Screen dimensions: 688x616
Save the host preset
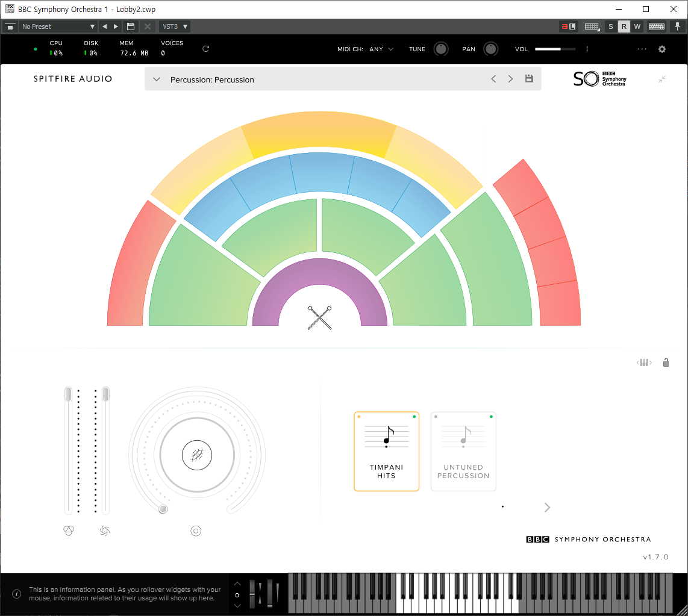click(x=130, y=26)
